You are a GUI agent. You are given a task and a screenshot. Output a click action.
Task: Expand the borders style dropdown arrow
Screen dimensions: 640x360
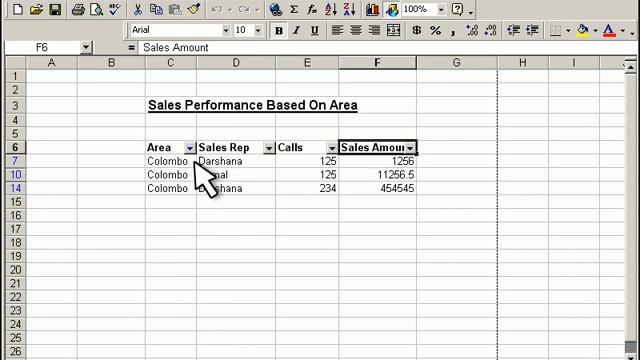(568, 30)
